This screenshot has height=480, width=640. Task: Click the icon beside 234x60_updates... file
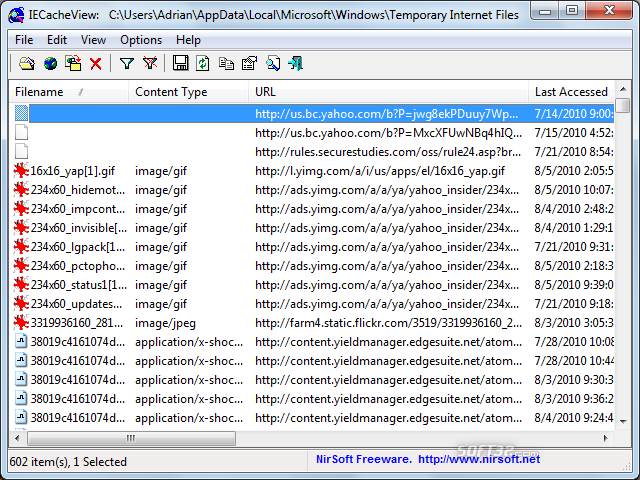point(21,304)
